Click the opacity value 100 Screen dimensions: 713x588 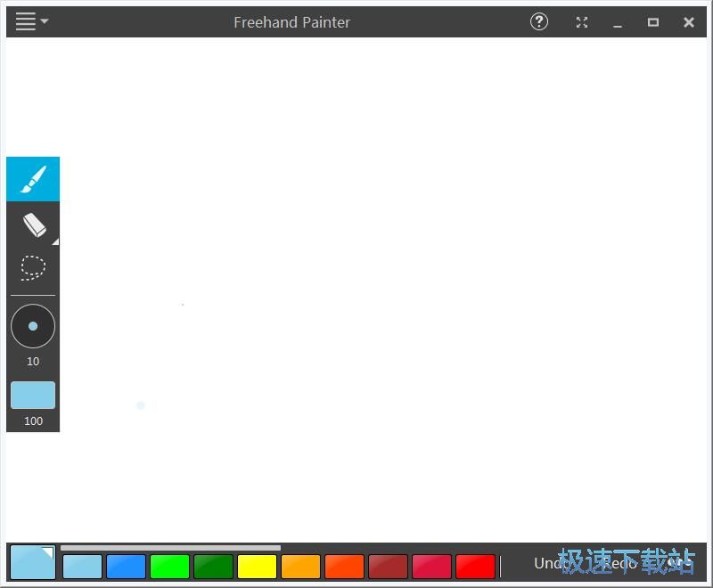pos(33,421)
